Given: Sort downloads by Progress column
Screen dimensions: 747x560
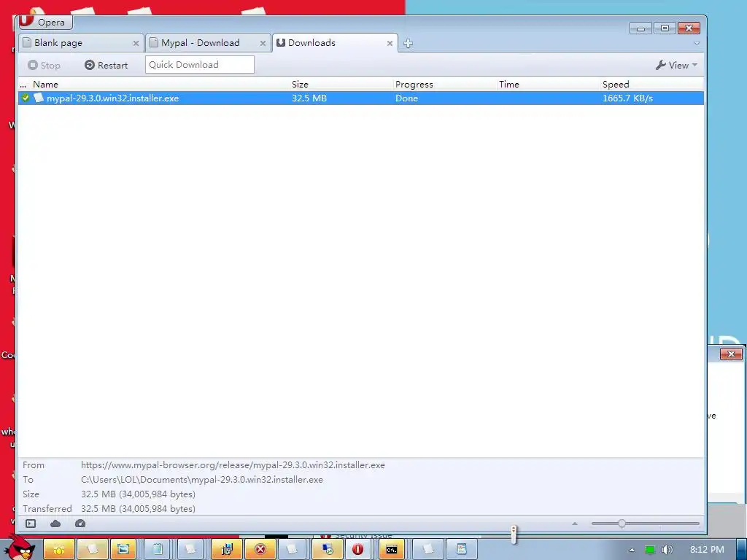Looking at the screenshot, I should tap(445, 85).
